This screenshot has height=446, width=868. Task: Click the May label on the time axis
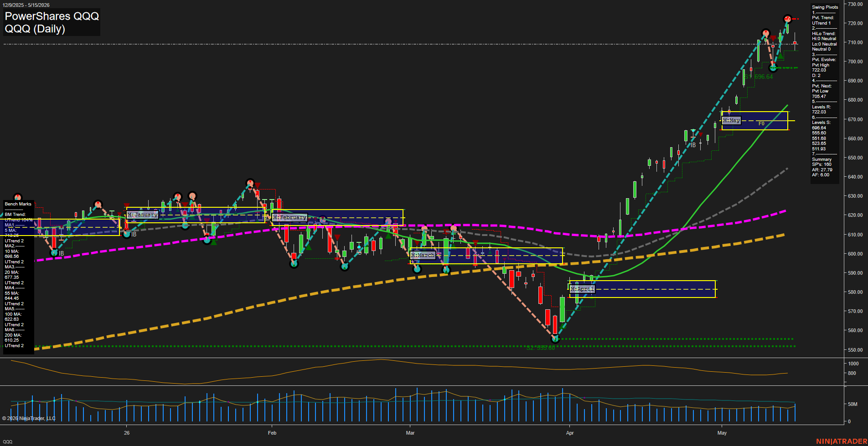coord(722,433)
